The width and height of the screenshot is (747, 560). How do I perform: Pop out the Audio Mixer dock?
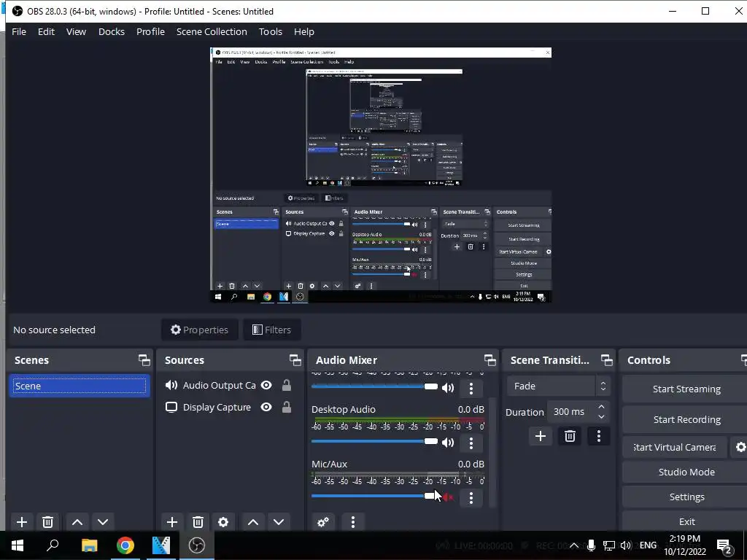coord(489,360)
